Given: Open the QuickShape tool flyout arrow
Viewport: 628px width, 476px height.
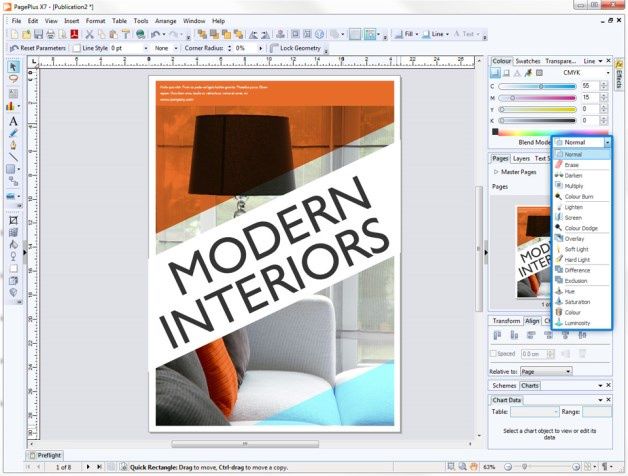Looking at the screenshot, I should tap(18, 169).
